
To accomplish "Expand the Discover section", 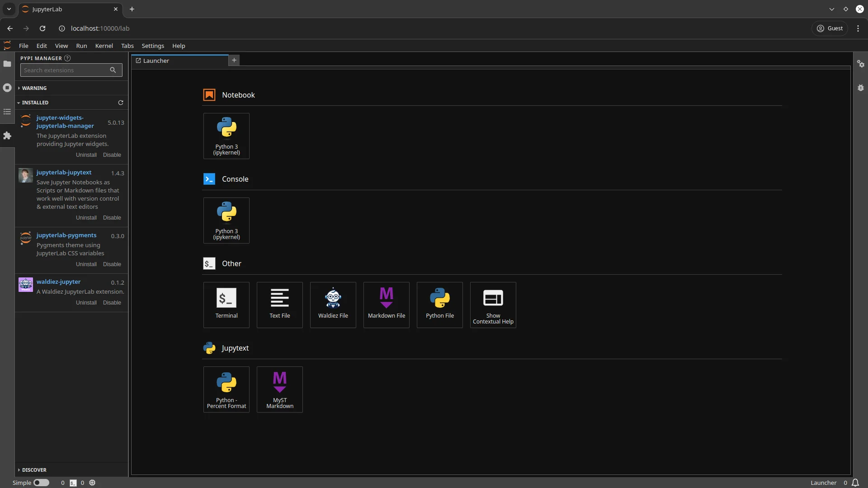I will coord(34,470).
